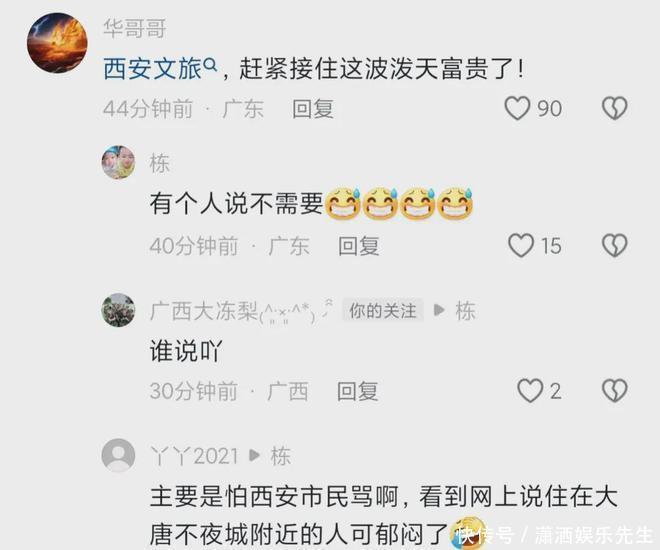Image resolution: width=660 pixels, height=550 pixels.
Task: Tap the username 华哥哥
Action: click(x=135, y=28)
